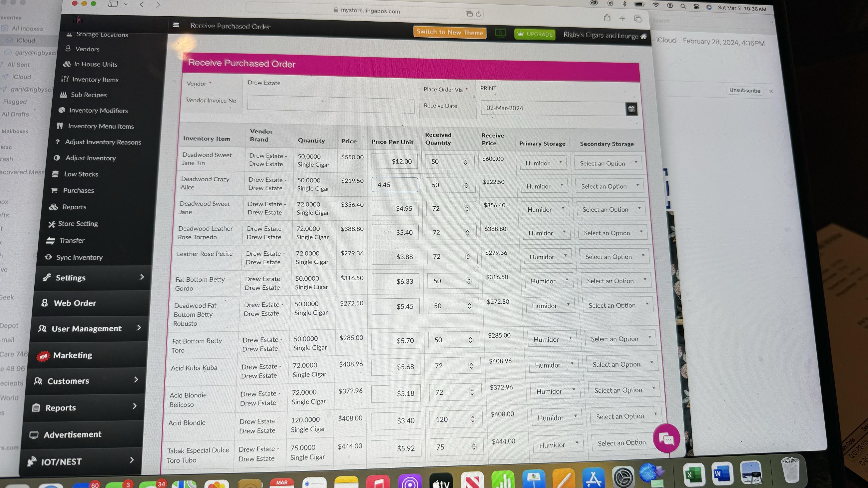868x488 pixels.
Task: Adjust Received Quantity stepper for Tabak Especial Dulce
Action: coord(474,446)
